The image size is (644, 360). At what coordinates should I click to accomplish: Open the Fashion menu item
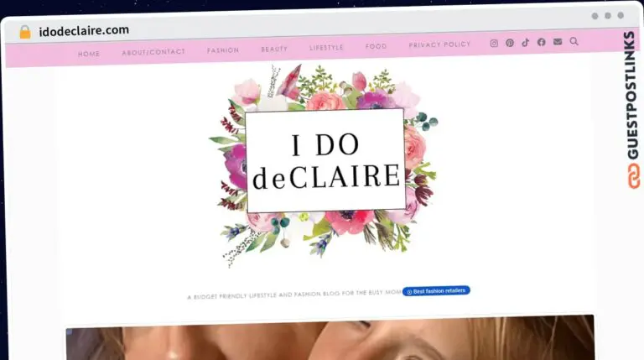click(223, 50)
